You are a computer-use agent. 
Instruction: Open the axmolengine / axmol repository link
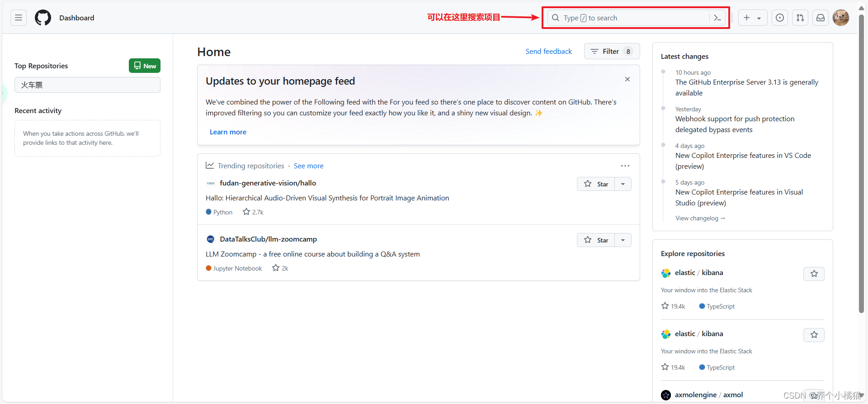(x=709, y=394)
